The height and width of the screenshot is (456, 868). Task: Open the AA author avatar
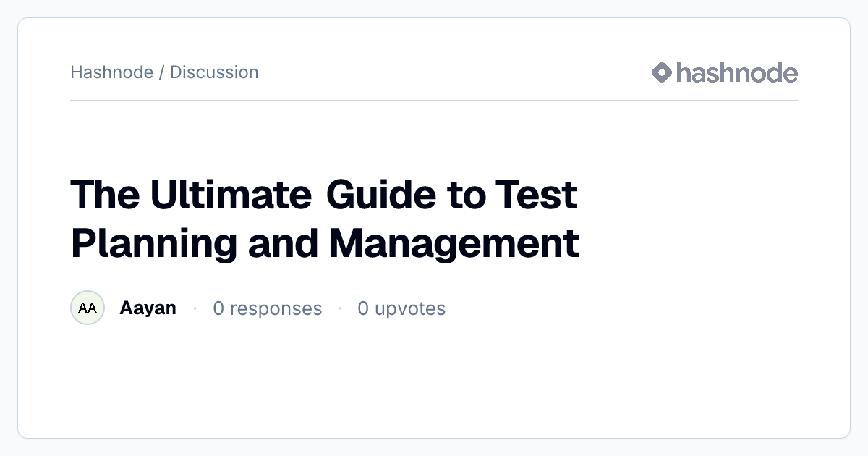click(x=88, y=308)
